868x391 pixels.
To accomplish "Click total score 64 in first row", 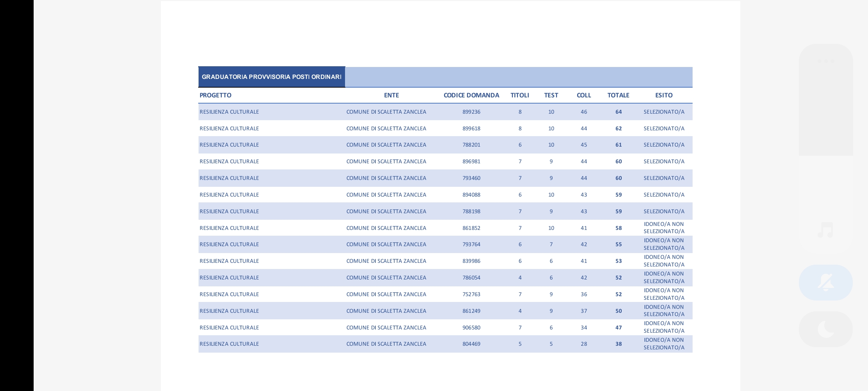I will click(618, 112).
